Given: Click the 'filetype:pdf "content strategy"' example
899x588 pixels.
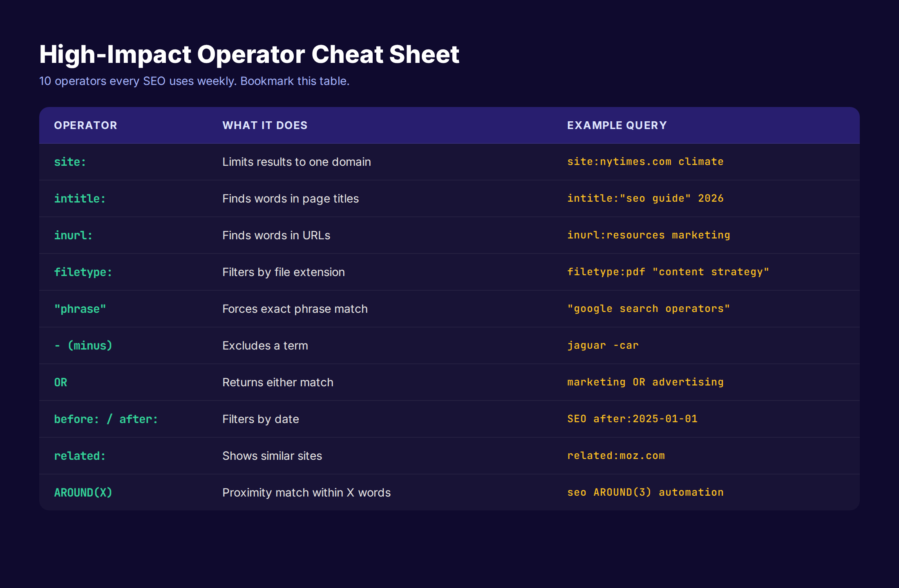Looking at the screenshot, I should [668, 272].
